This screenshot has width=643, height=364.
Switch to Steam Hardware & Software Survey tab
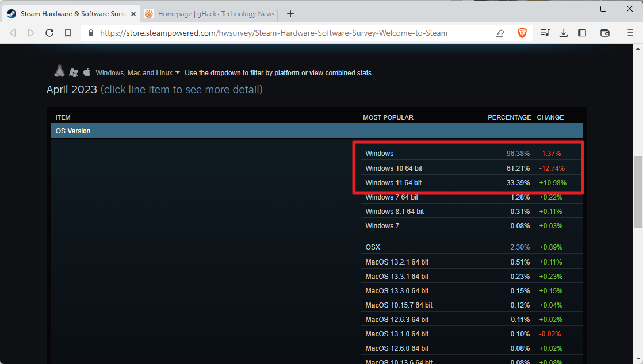click(71, 14)
